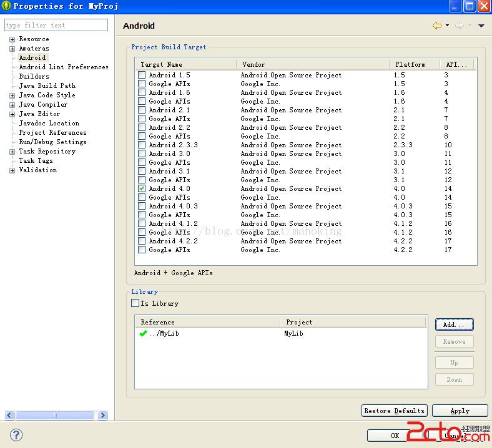492x448 pixels.
Task: Expand the Validation node
Action: [12, 170]
